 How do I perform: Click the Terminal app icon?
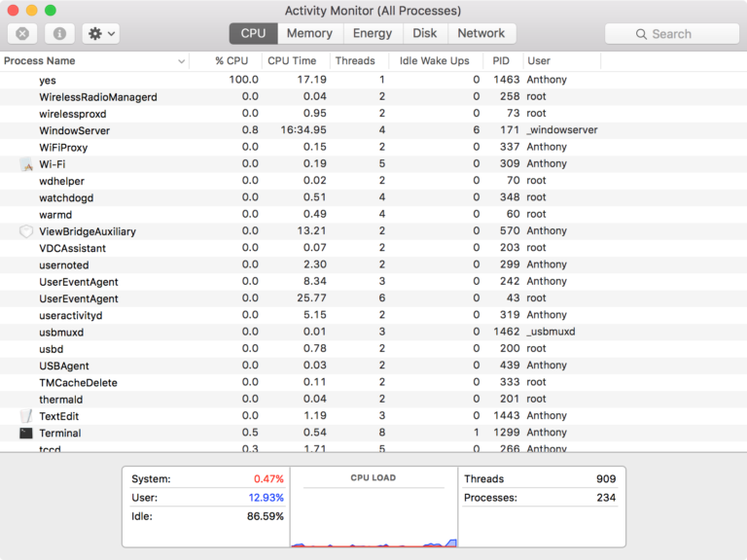pyautogui.click(x=26, y=433)
